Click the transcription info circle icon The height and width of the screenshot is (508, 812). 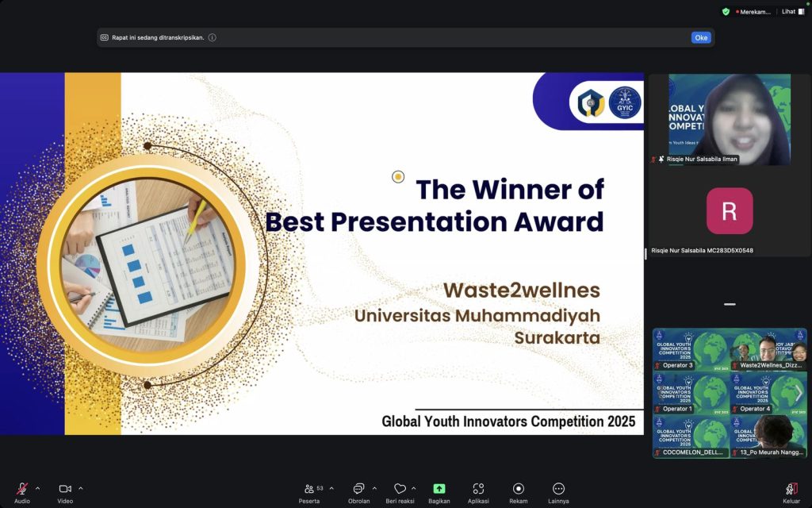213,37
